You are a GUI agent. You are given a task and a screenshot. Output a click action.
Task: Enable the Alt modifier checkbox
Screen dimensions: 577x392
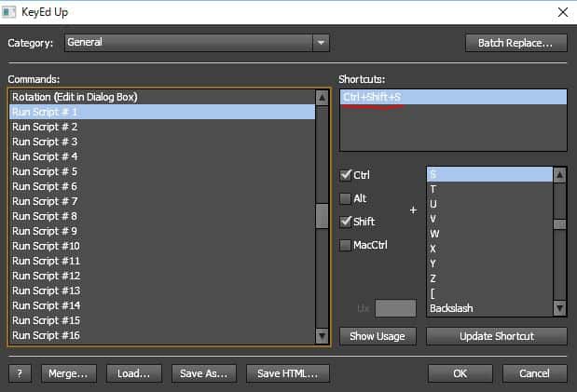tap(347, 198)
